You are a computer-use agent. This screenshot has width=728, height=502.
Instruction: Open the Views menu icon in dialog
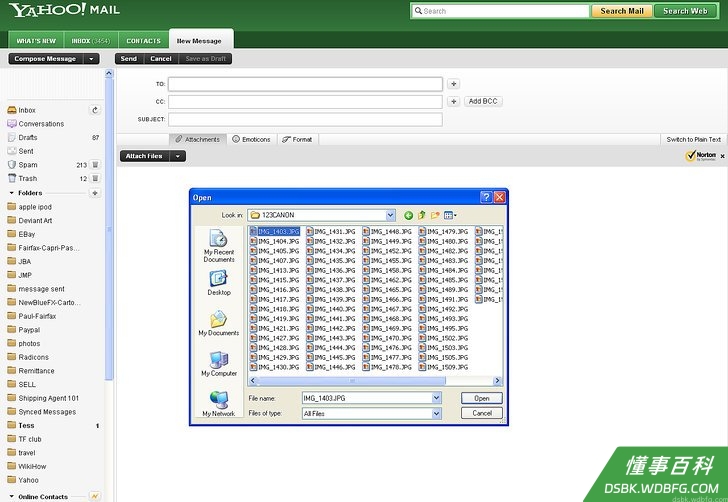(x=450, y=215)
